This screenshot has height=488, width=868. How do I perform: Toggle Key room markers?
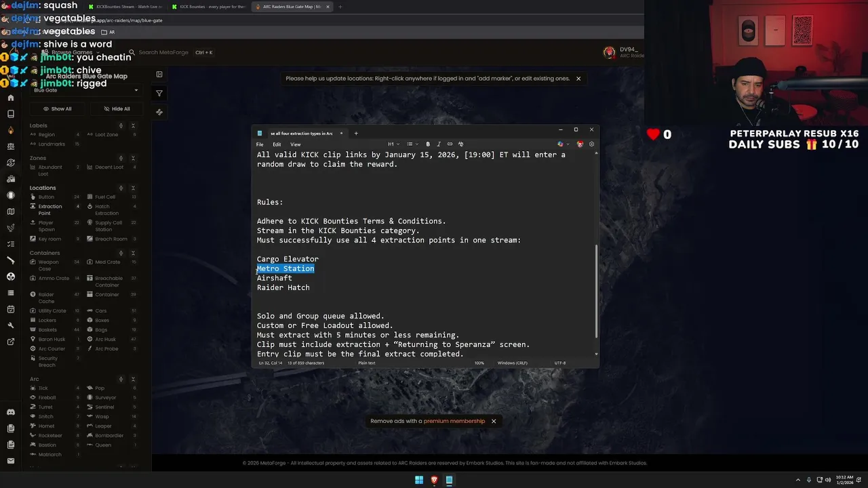[x=55, y=239]
